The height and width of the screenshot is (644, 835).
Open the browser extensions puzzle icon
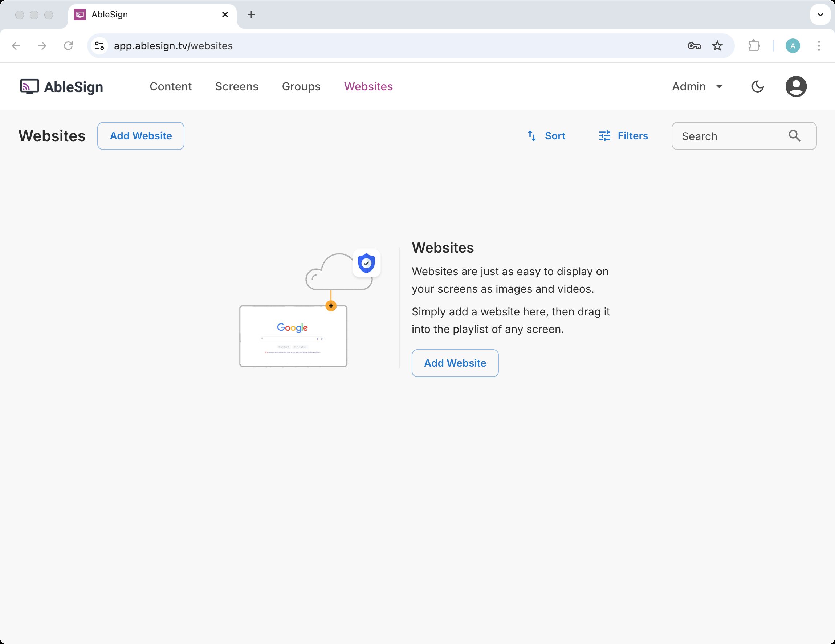754,46
